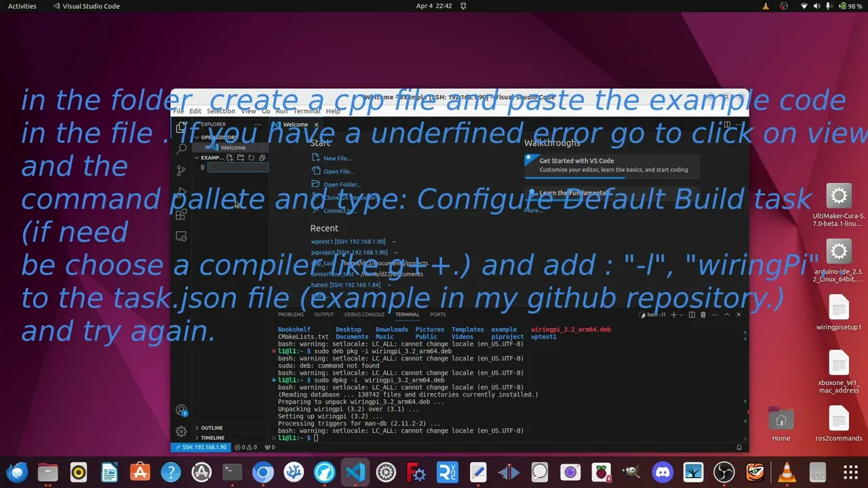Click SSH: 192.168.1.90 remote indicator
This screenshot has height=488, width=868.
(x=199, y=447)
